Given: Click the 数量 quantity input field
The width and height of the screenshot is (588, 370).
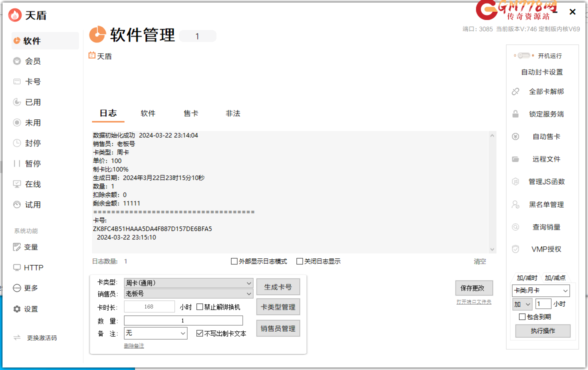Looking at the screenshot, I should pos(183,320).
